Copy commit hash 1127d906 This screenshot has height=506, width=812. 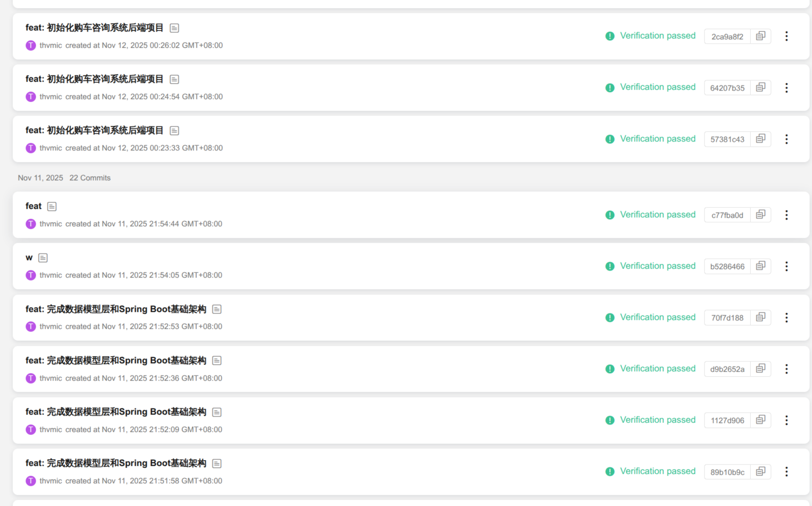click(x=761, y=420)
